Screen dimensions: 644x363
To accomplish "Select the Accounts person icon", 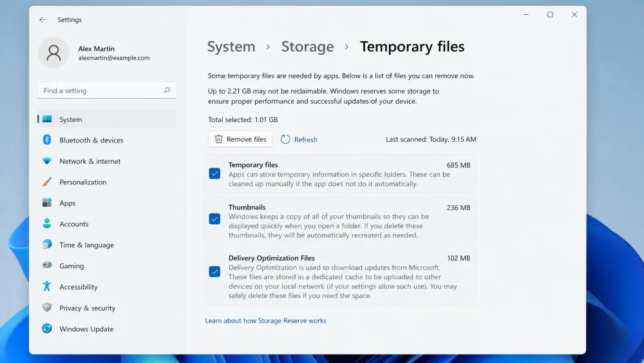I will click(47, 224).
